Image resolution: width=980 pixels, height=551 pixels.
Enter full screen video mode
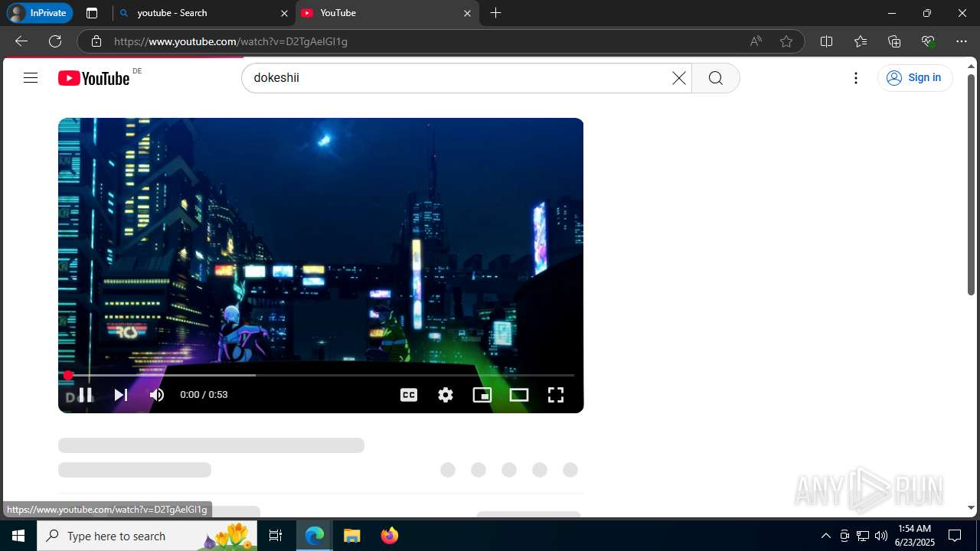[x=556, y=395]
